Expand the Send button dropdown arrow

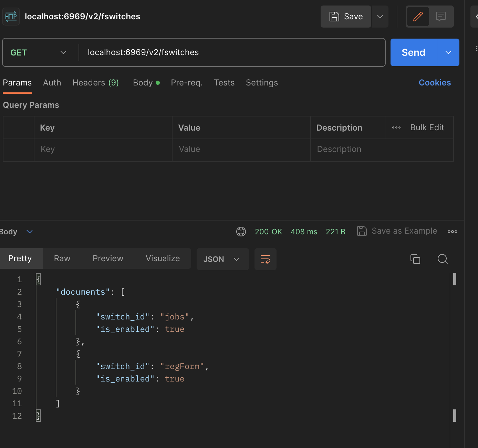[448, 52]
